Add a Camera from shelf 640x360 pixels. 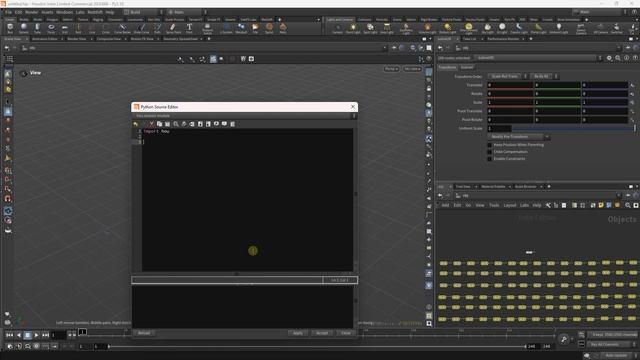click(337, 28)
